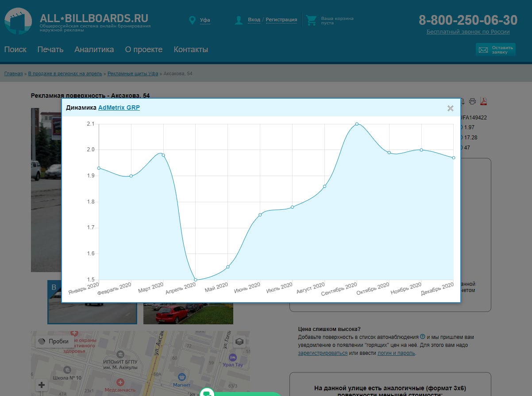The width and height of the screenshot is (532, 396).
Task: Open the Печать menu item
Action: coord(50,50)
